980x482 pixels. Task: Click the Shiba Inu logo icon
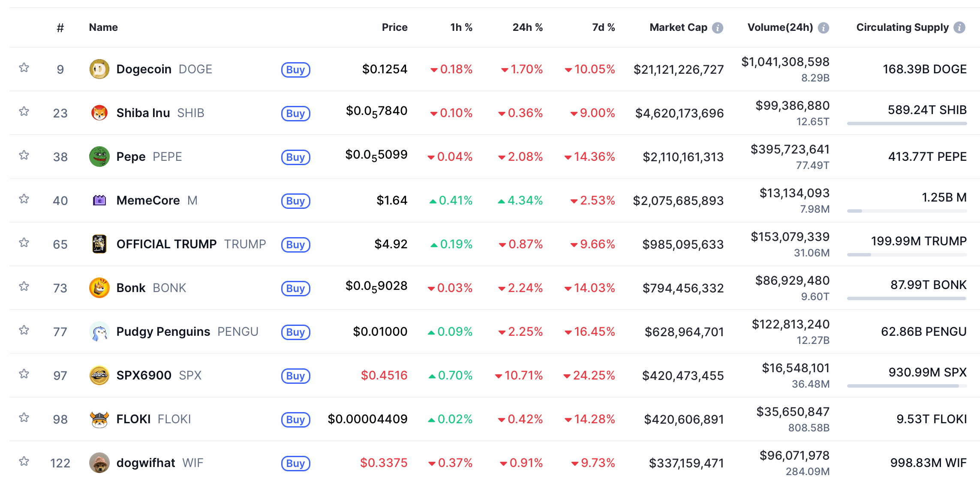tap(99, 113)
